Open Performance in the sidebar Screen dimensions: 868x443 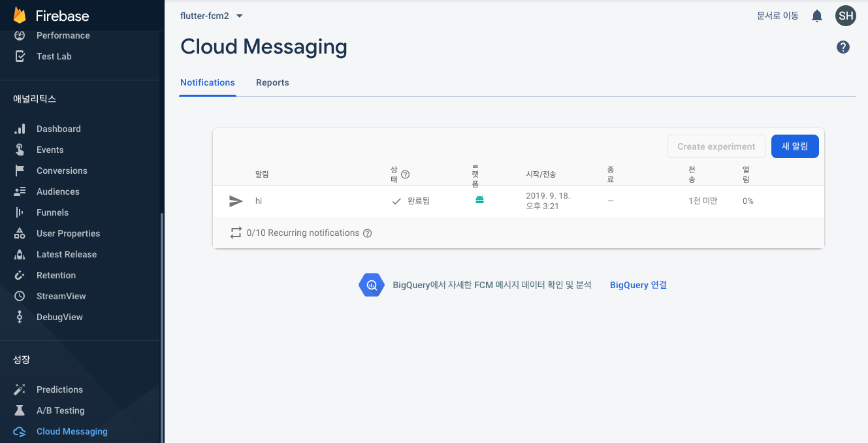coord(63,35)
